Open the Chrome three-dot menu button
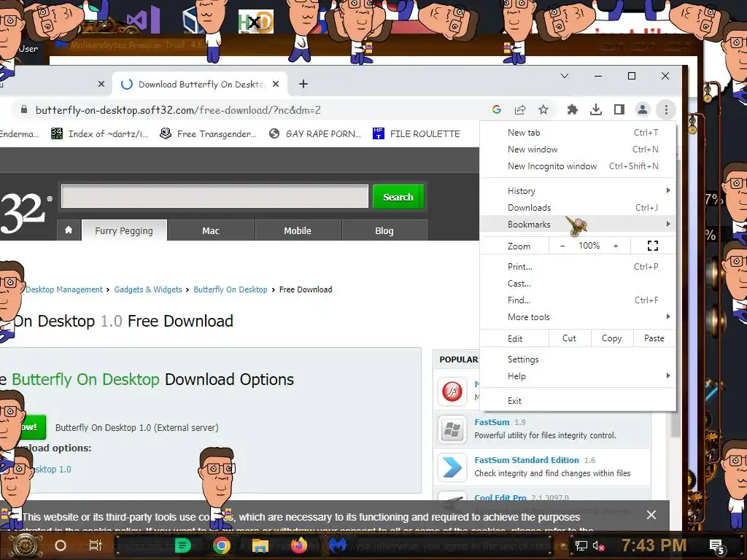 (x=666, y=110)
